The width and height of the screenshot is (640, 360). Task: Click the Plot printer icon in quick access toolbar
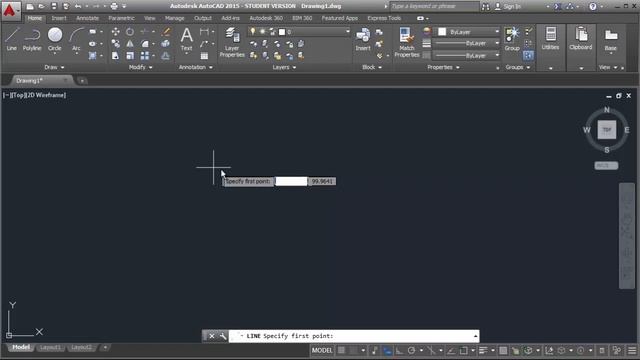[114, 6]
